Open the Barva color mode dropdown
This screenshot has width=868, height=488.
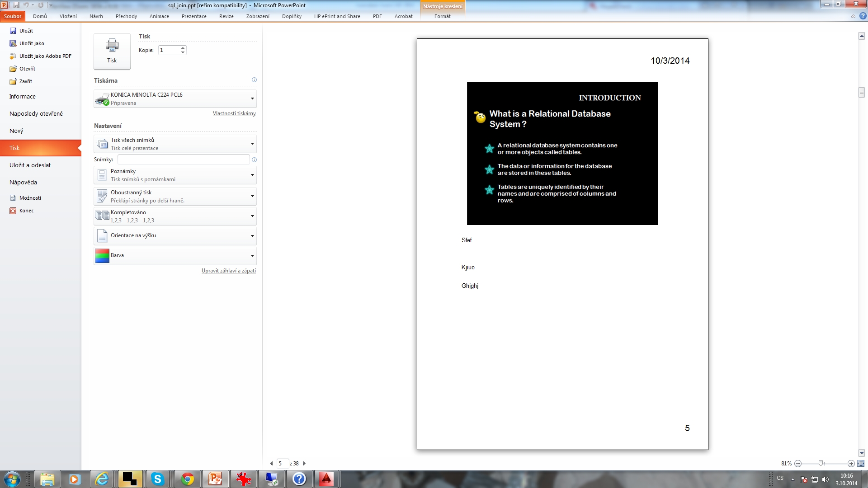click(x=175, y=255)
